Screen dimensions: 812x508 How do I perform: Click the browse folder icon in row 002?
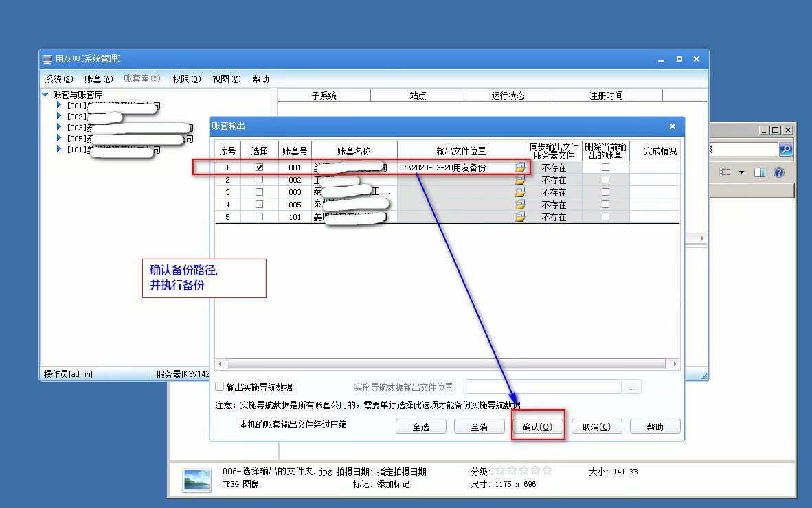pos(520,180)
